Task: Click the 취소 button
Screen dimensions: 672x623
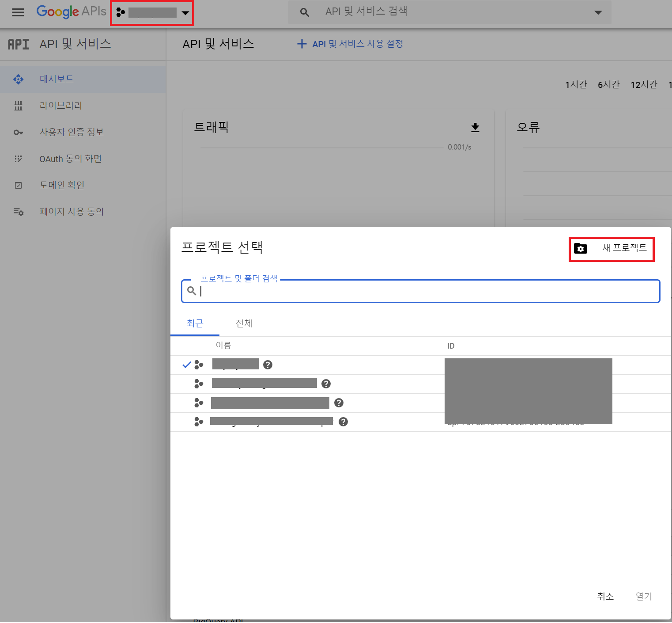Action: click(x=605, y=596)
